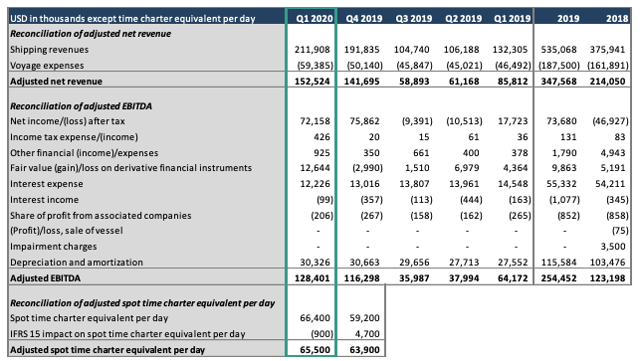Select the Q4 2019 column header
This screenshot has height=361, width=640.
(364, 18)
